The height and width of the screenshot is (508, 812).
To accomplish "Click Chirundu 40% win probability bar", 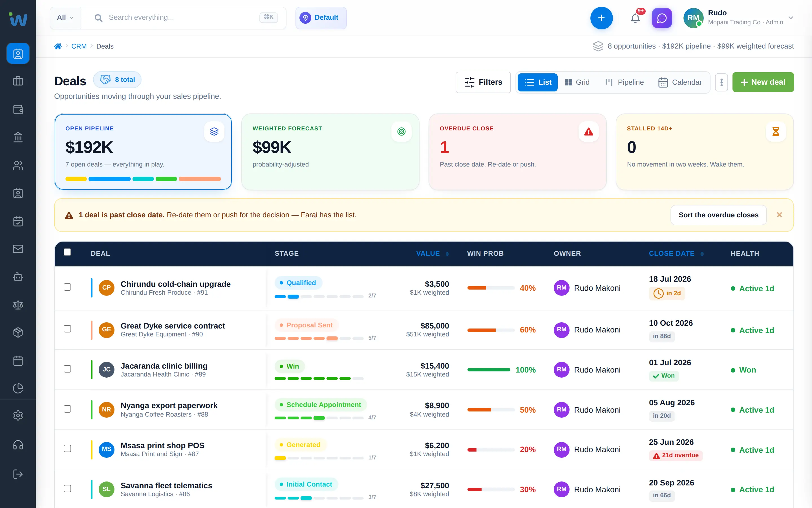I will point(491,288).
